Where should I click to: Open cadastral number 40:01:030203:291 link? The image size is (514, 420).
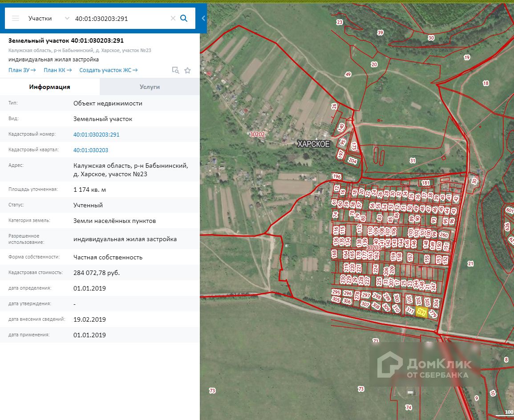(96, 134)
